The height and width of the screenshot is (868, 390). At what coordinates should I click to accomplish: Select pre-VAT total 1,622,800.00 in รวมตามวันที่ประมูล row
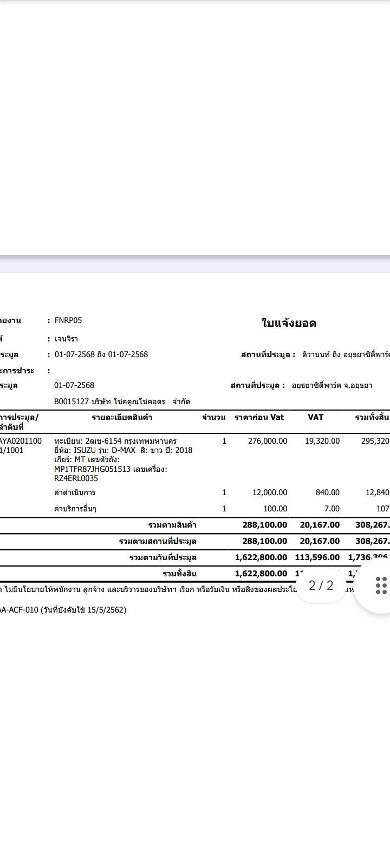[x=261, y=557]
